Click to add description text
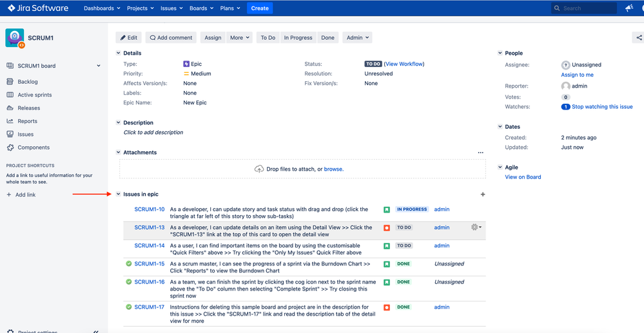 [153, 132]
